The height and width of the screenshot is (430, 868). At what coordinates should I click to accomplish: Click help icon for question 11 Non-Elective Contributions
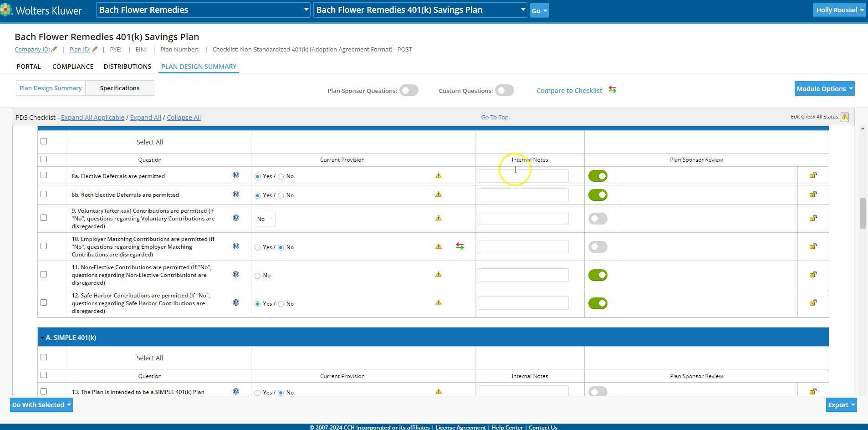(x=235, y=274)
